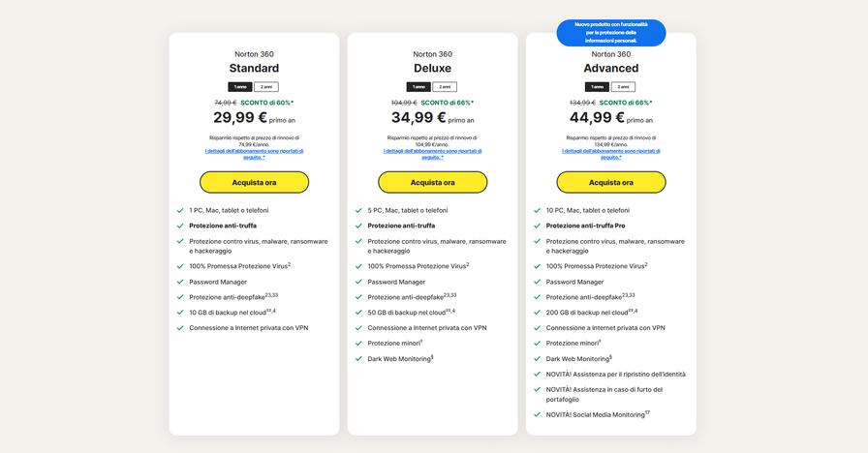Switch the Deluxe plan to 2 anni
868x453 pixels.
coord(445,87)
